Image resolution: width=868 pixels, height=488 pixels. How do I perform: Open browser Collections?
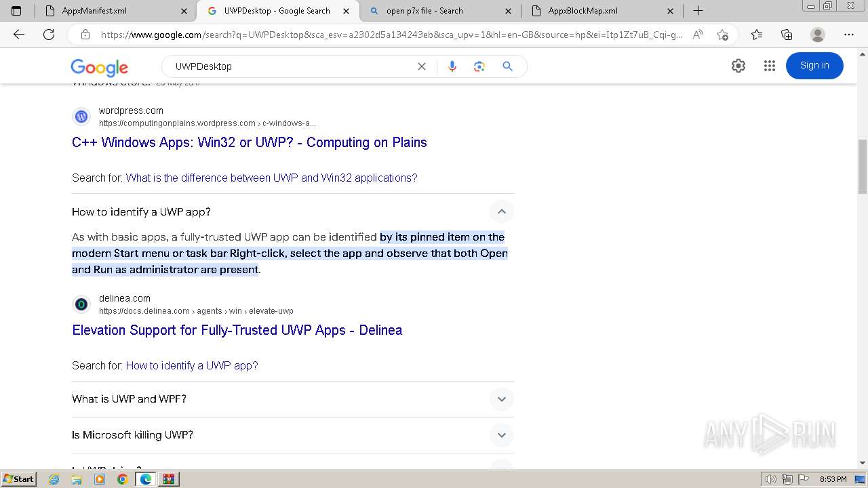point(787,35)
